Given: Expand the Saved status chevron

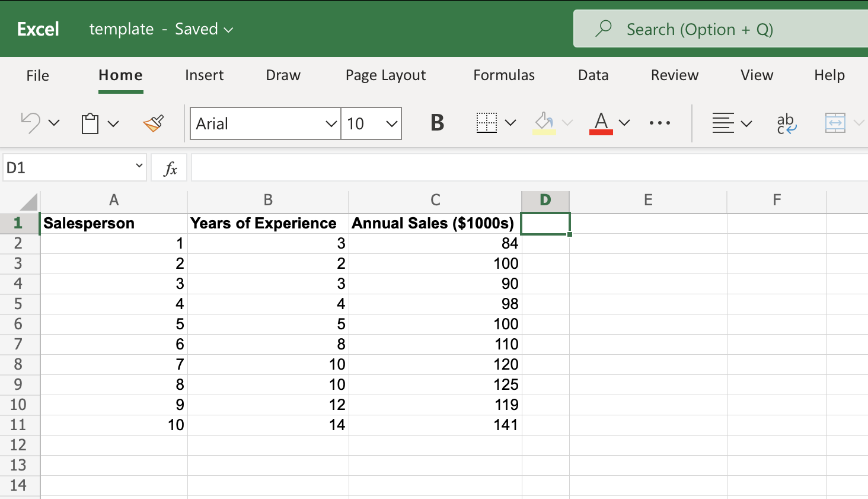Looking at the screenshot, I should pyautogui.click(x=228, y=28).
